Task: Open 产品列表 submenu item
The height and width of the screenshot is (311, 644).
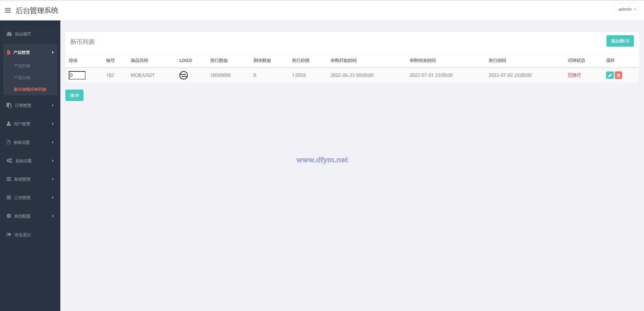Action: 22,66
